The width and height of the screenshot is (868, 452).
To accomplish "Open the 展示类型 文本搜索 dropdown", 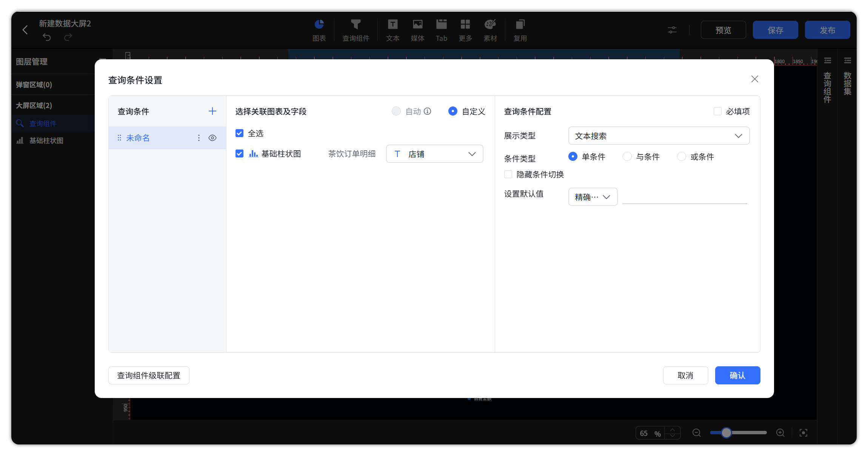I will [659, 136].
